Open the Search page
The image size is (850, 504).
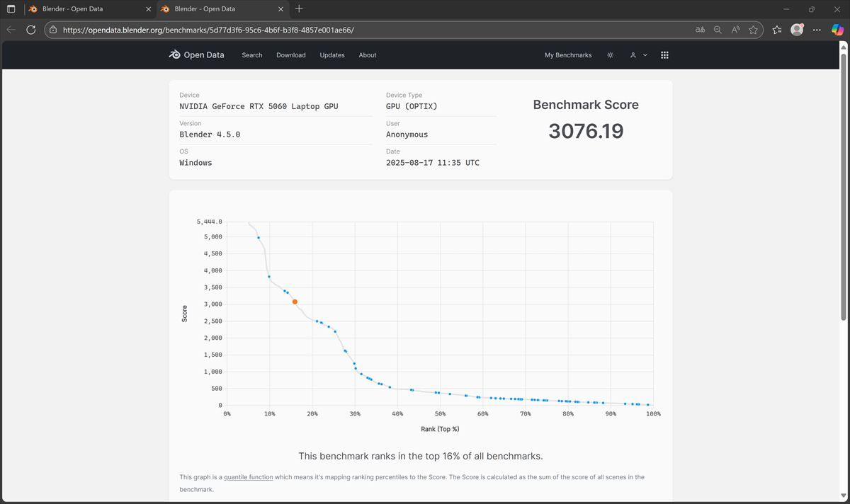252,55
